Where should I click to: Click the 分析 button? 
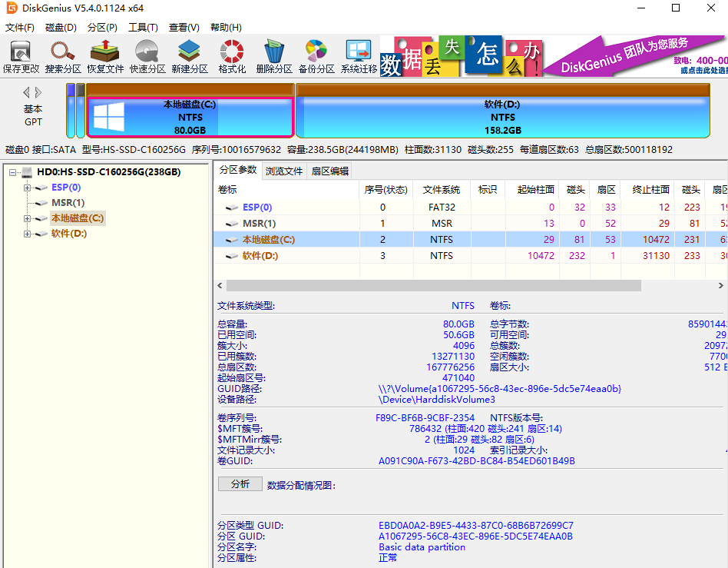(x=240, y=484)
